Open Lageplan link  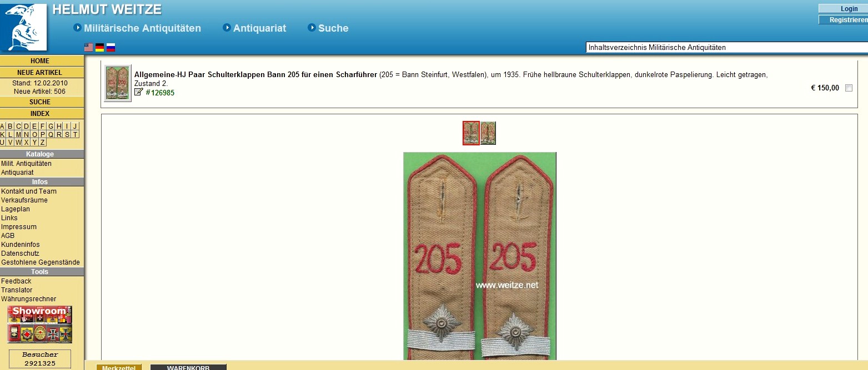16,209
